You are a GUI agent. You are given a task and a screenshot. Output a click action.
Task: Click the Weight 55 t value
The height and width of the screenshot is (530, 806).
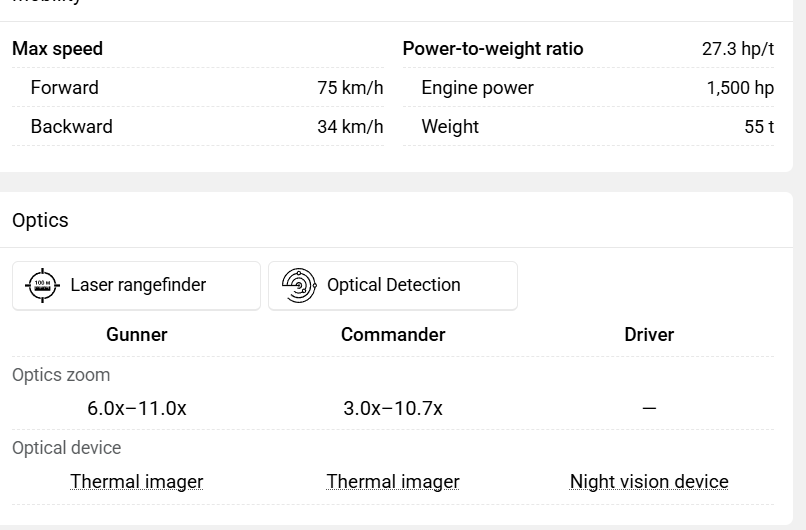[x=759, y=127]
